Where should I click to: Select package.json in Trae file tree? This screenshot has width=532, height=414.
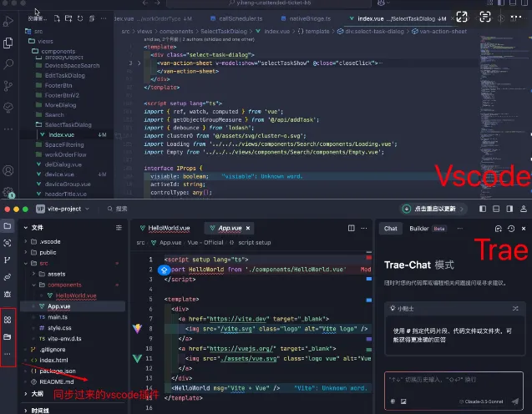(x=57, y=371)
